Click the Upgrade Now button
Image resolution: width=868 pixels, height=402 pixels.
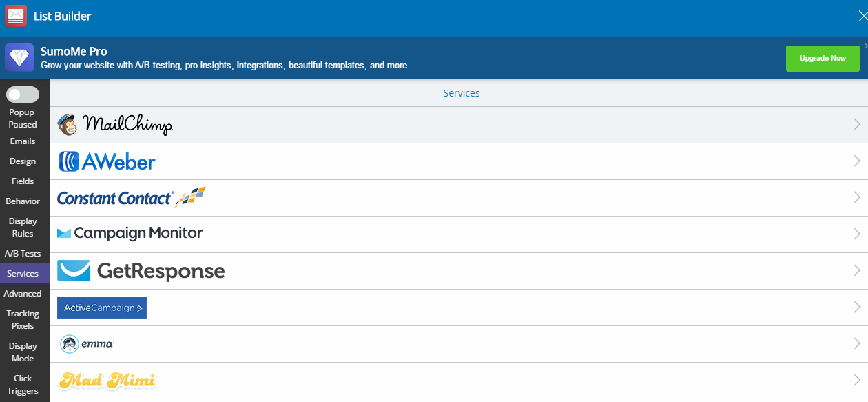coord(823,59)
